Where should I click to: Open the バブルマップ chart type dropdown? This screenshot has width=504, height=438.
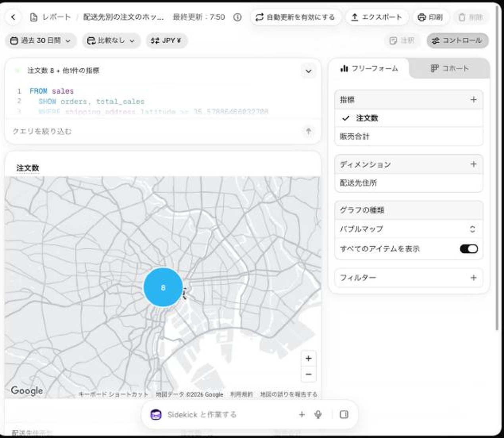(x=409, y=229)
